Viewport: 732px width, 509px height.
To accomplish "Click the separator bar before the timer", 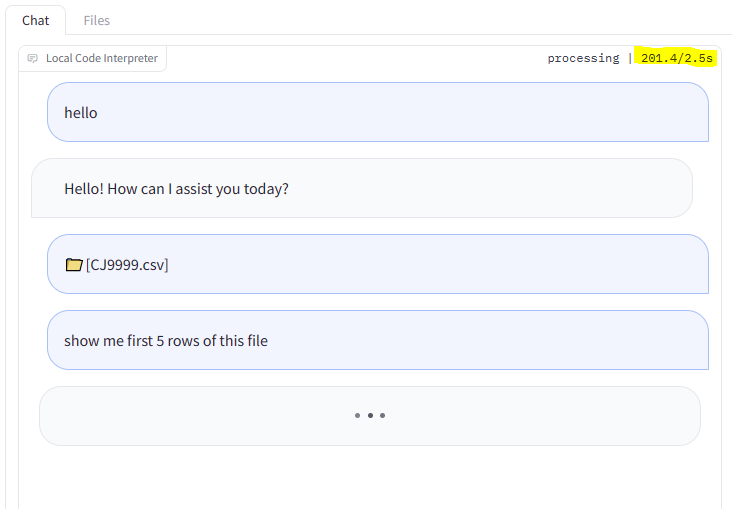I will (630, 58).
